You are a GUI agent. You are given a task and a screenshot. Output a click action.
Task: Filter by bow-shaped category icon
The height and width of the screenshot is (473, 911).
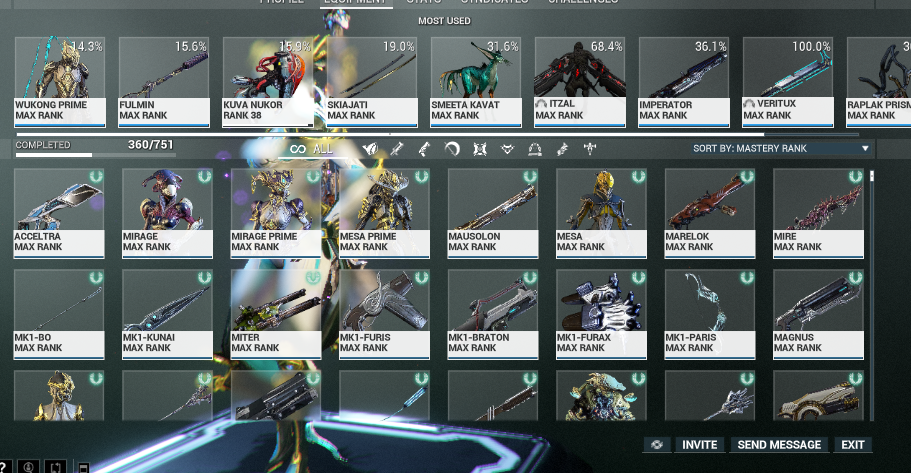click(452, 149)
